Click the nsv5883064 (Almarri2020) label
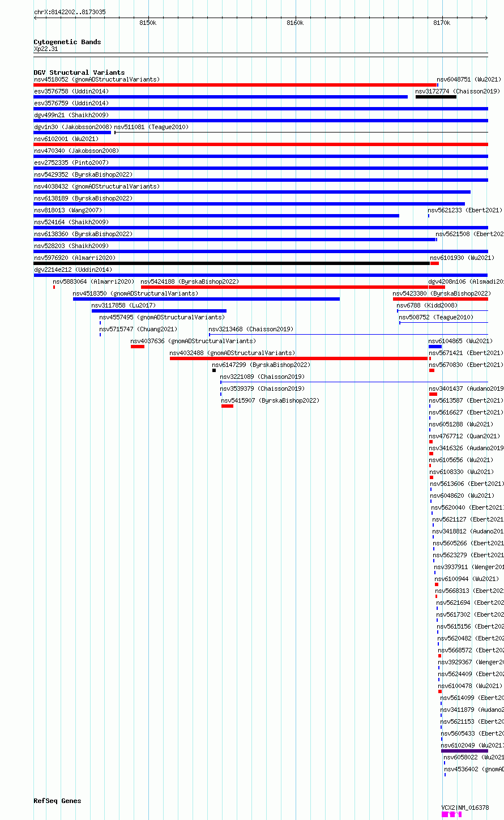Image resolution: width=504 pixels, height=820 pixels. click(94, 281)
